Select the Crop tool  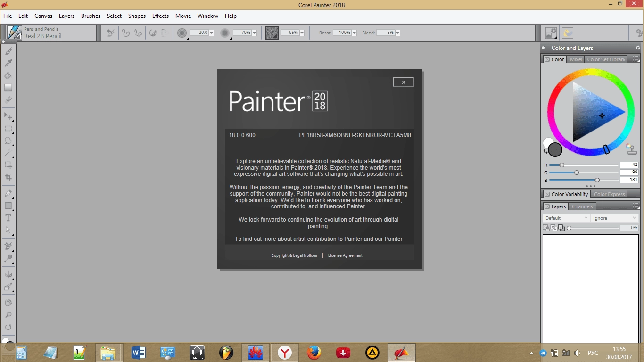click(x=8, y=177)
